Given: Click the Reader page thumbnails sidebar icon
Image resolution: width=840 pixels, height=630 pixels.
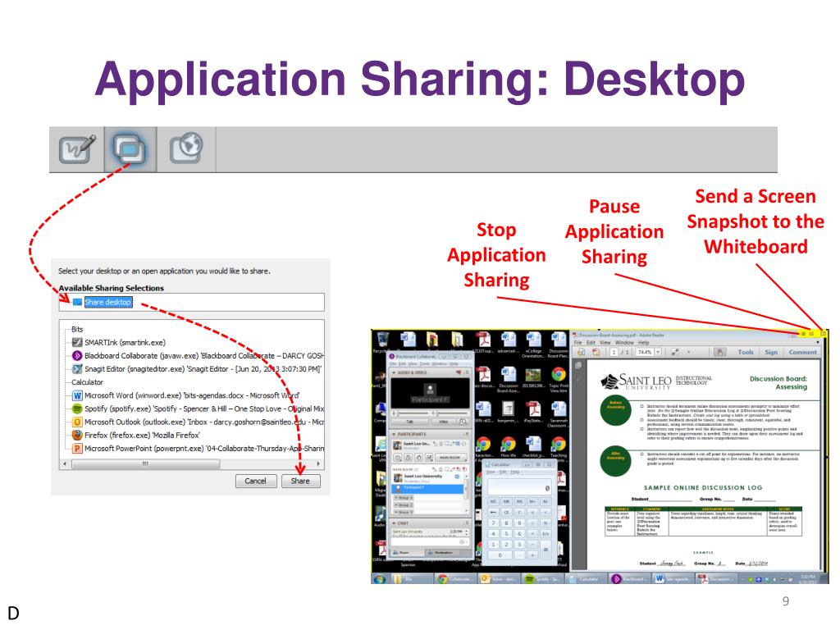Looking at the screenshot, I should point(578,365).
